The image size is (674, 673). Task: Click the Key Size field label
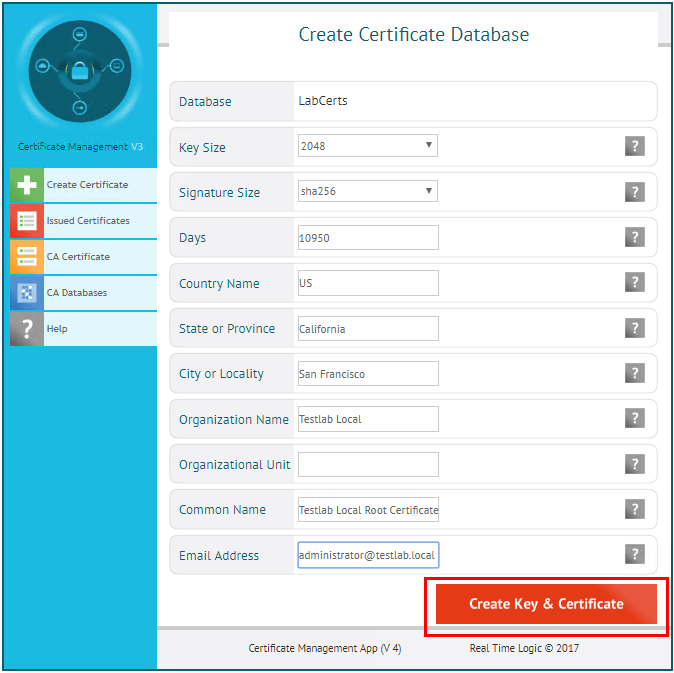[202, 148]
